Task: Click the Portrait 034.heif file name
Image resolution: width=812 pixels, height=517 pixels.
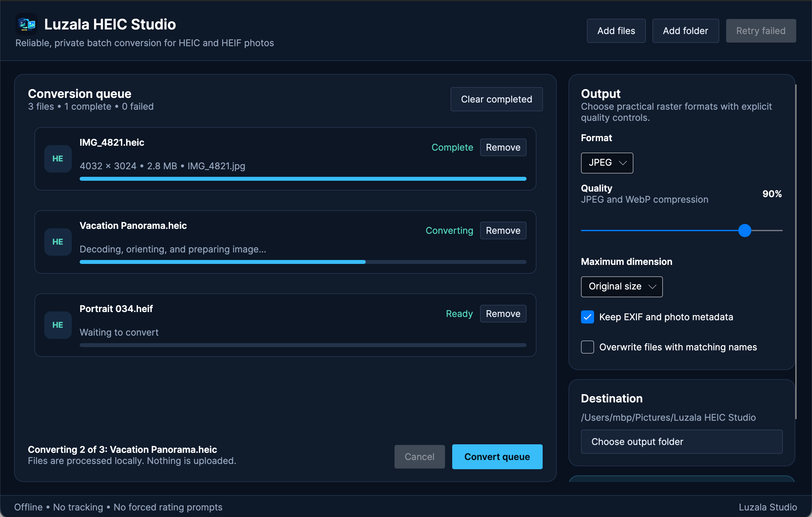Action: [x=116, y=309]
